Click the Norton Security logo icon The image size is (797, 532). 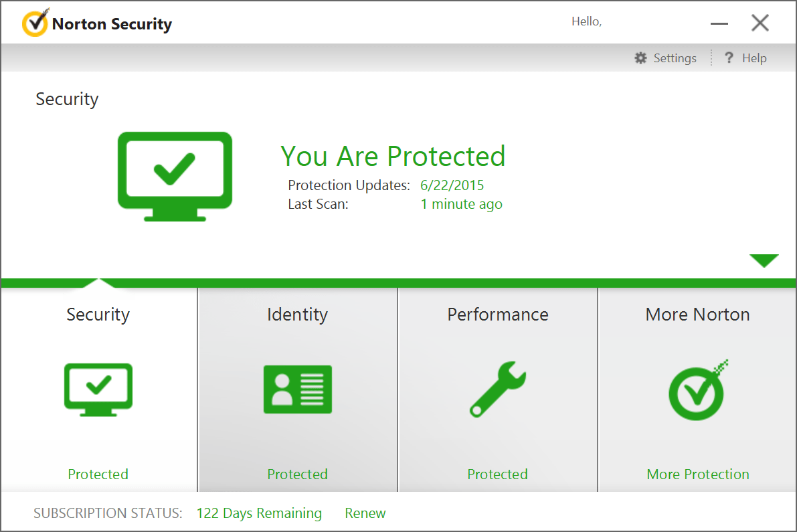(35, 23)
